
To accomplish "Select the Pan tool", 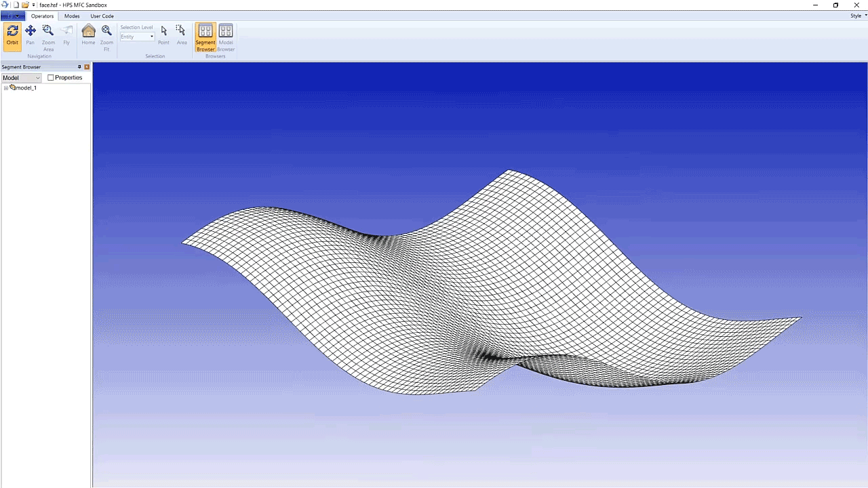I will point(31,36).
